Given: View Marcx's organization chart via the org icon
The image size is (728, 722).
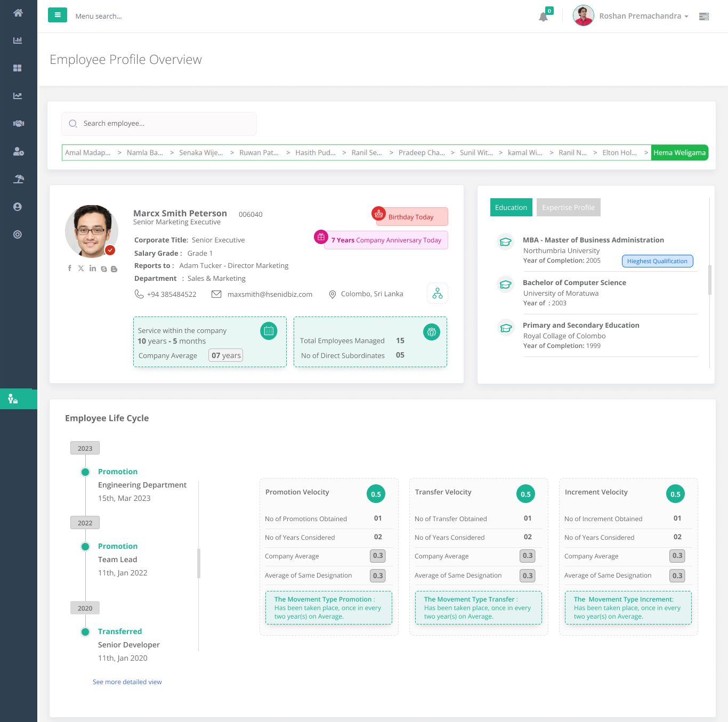Looking at the screenshot, I should pos(437,293).
